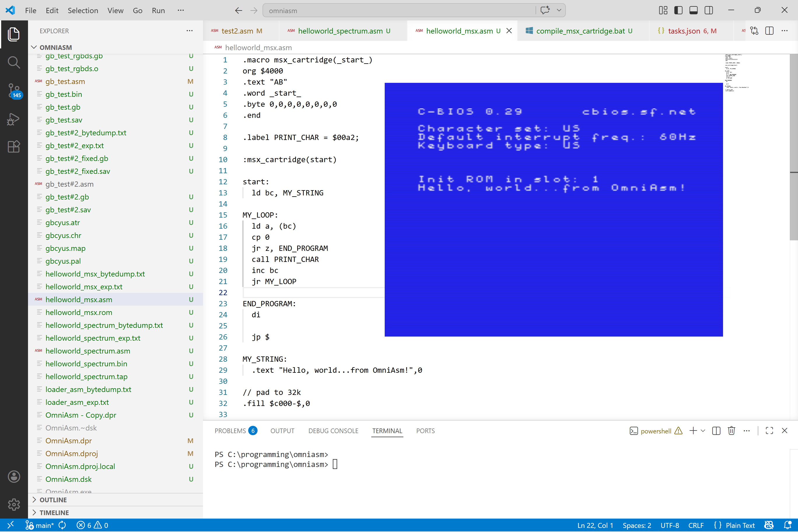The width and height of the screenshot is (798, 532).
Task: Toggle the primary side bar visibility
Action: pos(678,10)
